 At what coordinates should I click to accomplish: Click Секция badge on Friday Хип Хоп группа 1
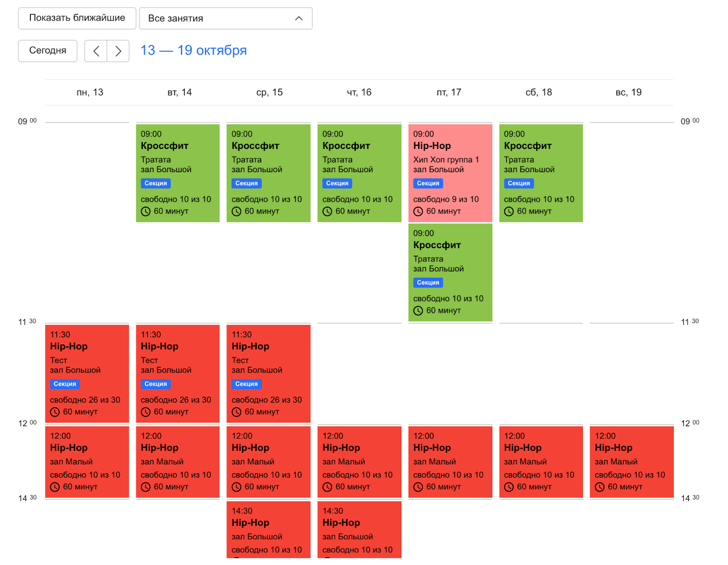pos(428,183)
